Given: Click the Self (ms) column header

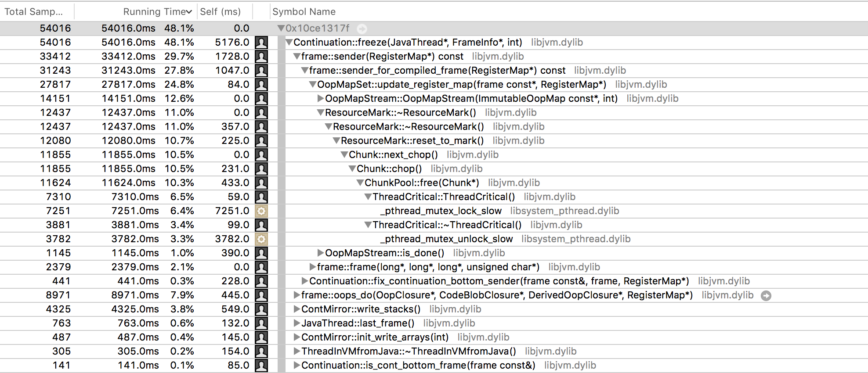Looking at the screenshot, I should click(220, 12).
